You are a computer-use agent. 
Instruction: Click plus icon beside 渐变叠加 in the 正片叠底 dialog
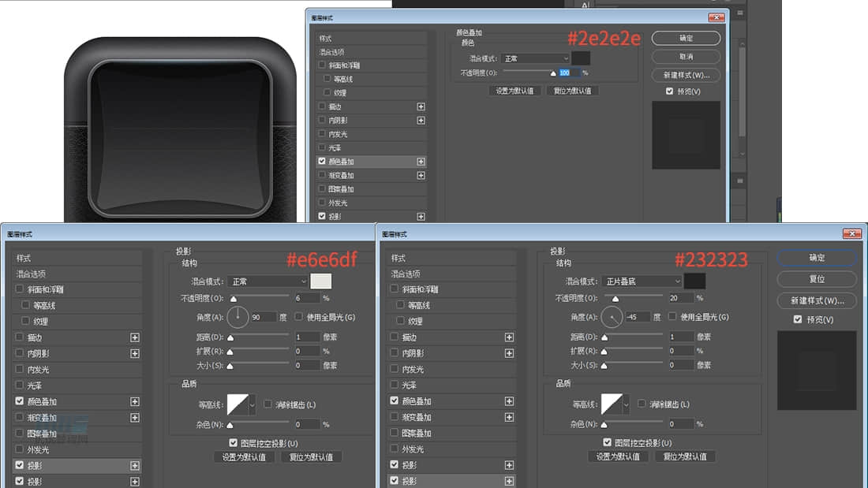[x=509, y=417]
